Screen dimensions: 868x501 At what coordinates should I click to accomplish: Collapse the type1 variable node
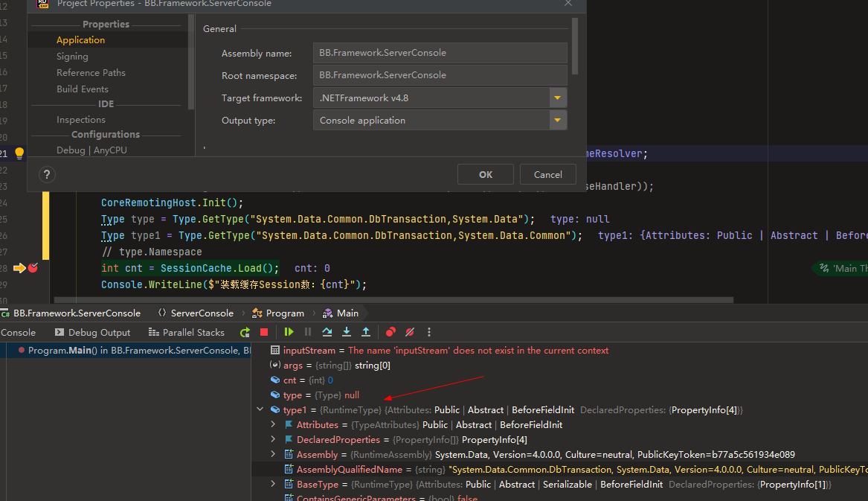[x=260, y=409]
